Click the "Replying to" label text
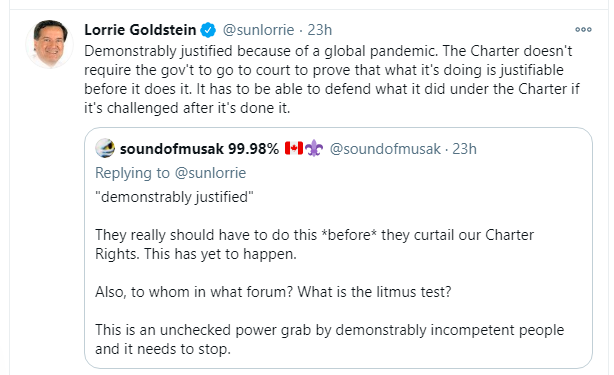The height and width of the screenshot is (375, 614). [132, 173]
